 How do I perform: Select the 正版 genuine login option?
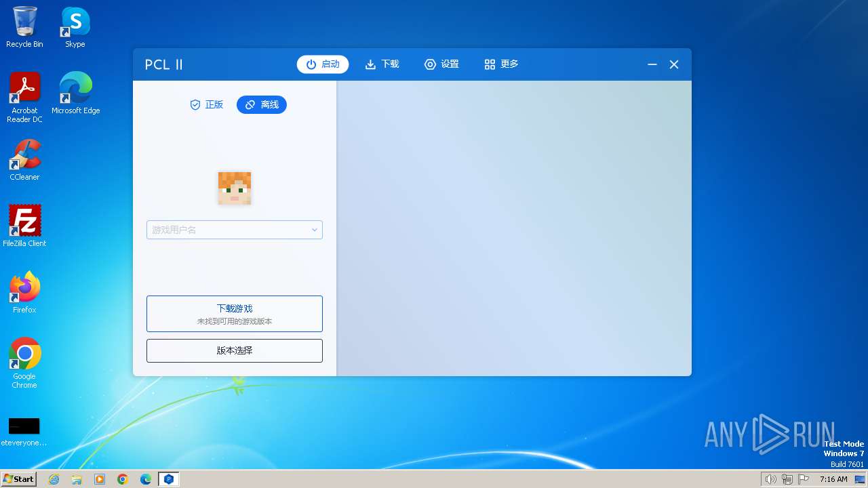click(206, 105)
